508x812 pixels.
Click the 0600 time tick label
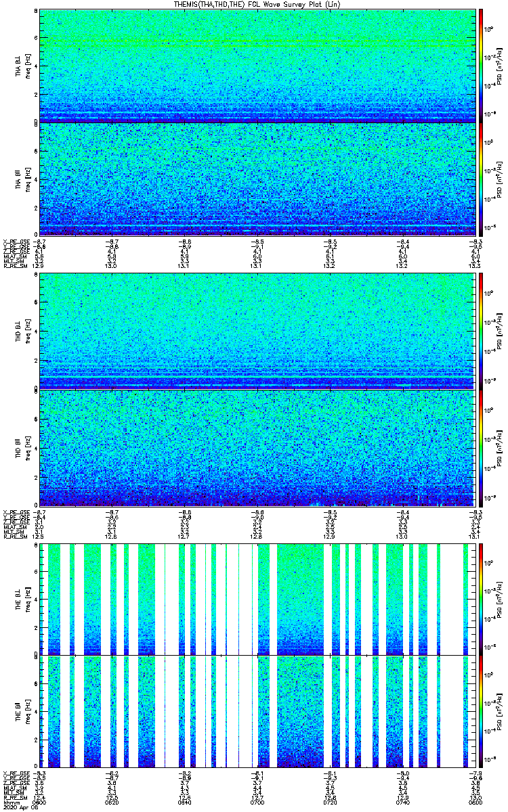coord(39,803)
